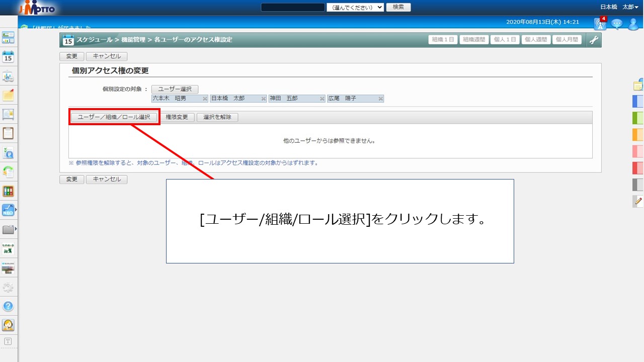Click the 検索 search button
Image resolution: width=644 pixels, height=362 pixels.
pos(398,7)
